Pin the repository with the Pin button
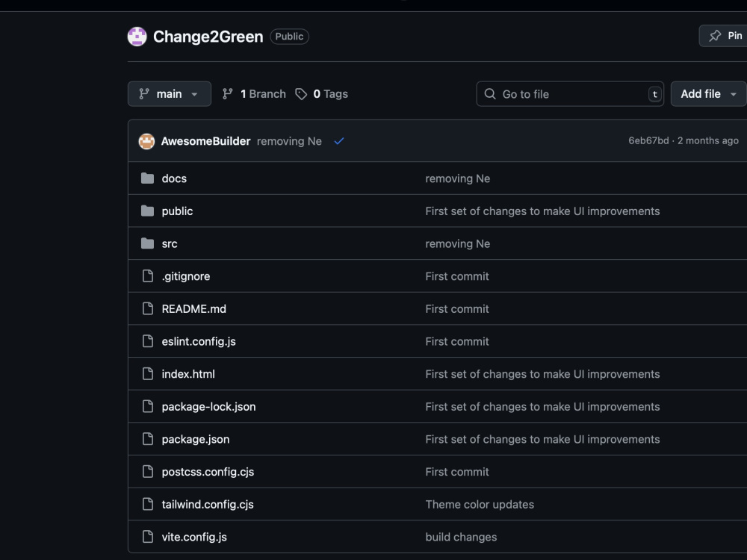 [723, 36]
